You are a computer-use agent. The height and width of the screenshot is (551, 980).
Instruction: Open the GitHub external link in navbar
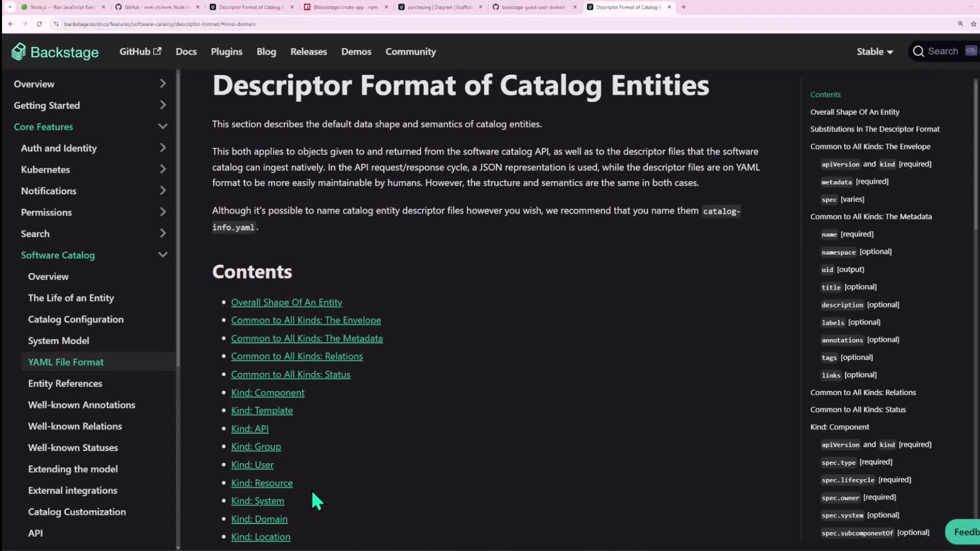[x=140, y=52]
